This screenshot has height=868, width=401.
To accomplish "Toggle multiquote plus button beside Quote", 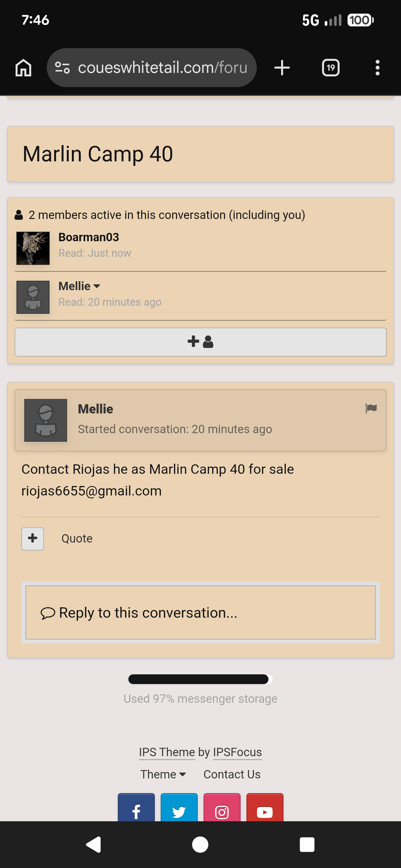I will 33,538.
